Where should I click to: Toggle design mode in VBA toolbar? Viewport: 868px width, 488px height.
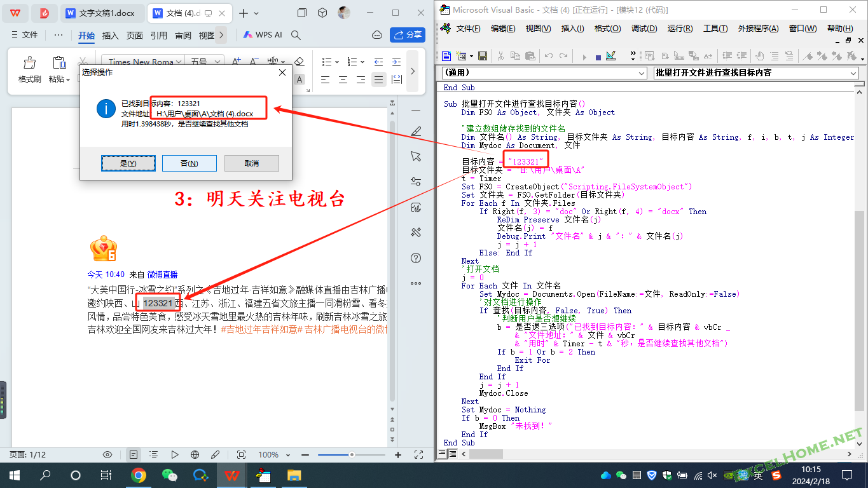point(610,56)
